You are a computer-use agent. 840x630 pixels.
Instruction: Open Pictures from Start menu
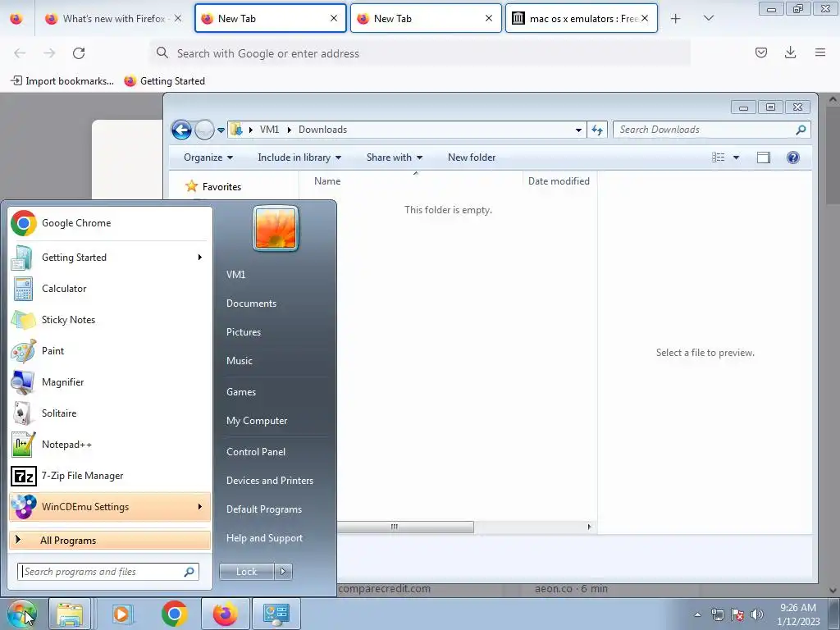tap(244, 332)
